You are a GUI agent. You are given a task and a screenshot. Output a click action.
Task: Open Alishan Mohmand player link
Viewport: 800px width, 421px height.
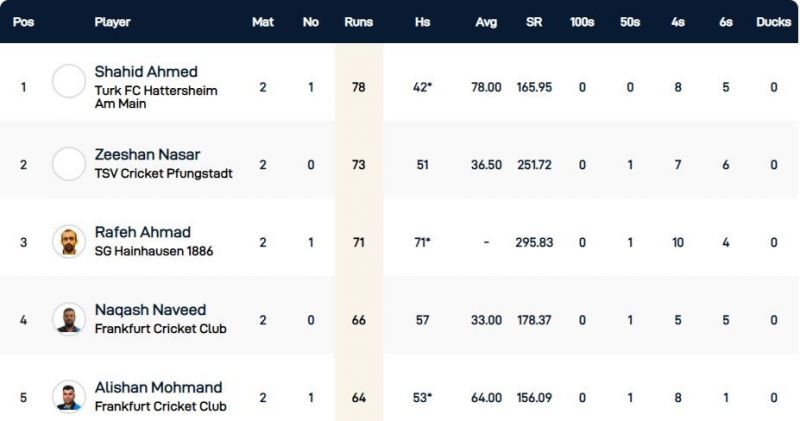pos(158,388)
